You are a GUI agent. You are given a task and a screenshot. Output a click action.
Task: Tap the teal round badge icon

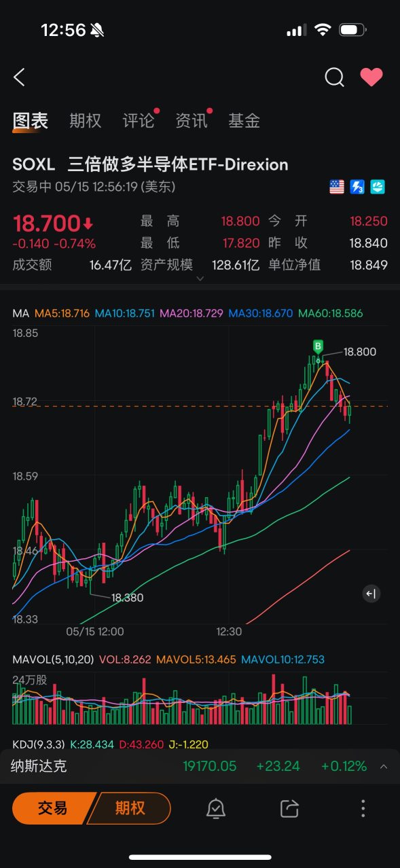click(x=378, y=187)
